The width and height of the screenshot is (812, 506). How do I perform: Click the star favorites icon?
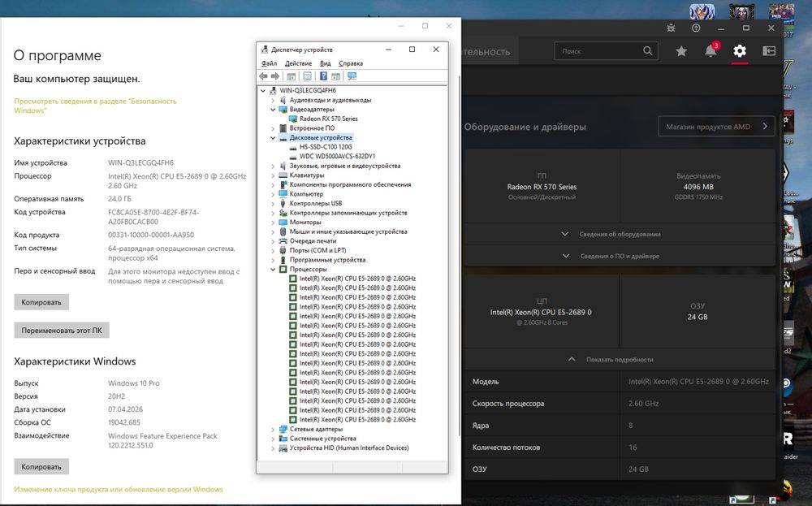click(x=681, y=51)
